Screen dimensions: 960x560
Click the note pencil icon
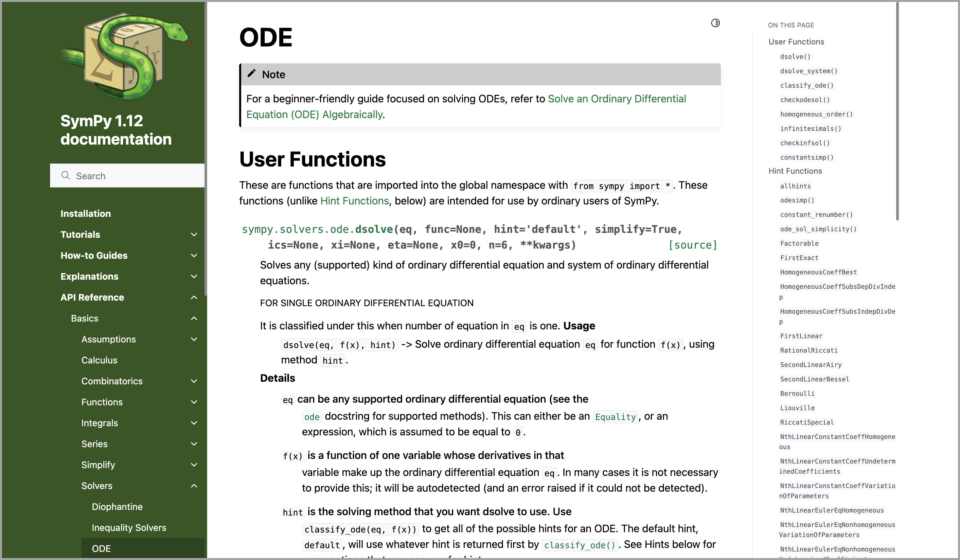(x=252, y=74)
